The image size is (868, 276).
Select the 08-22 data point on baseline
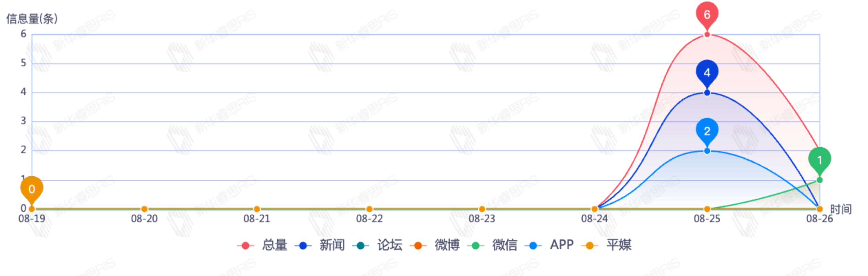click(369, 209)
